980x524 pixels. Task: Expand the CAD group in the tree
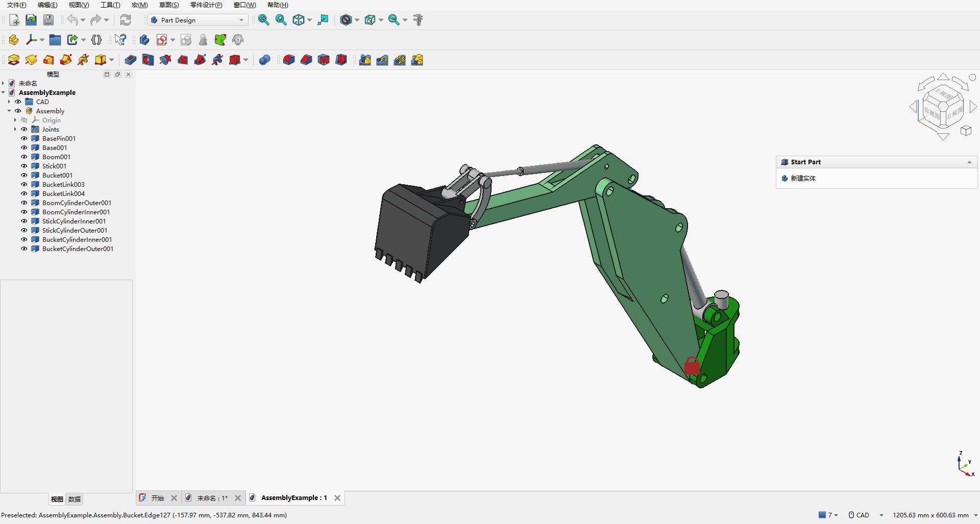pos(9,102)
